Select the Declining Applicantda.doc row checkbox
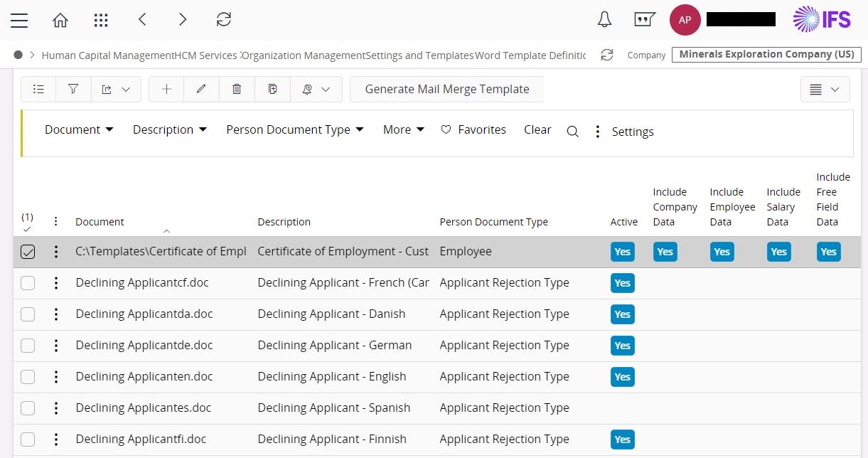 (x=28, y=314)
